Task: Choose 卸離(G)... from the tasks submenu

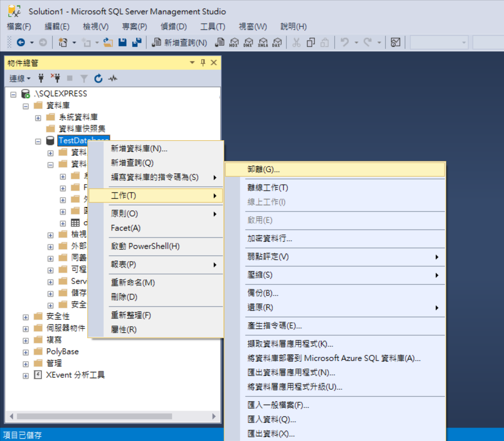Action: click(x=335, y=169)
